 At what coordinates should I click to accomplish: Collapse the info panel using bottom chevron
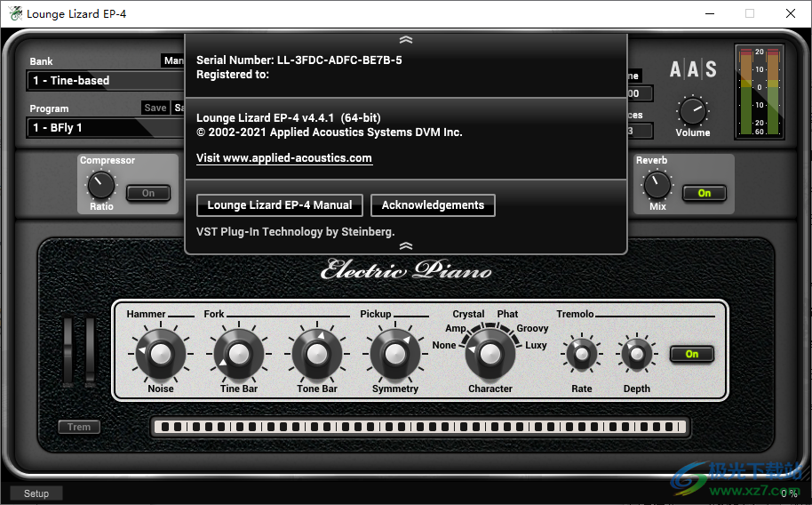coord(406,245)
